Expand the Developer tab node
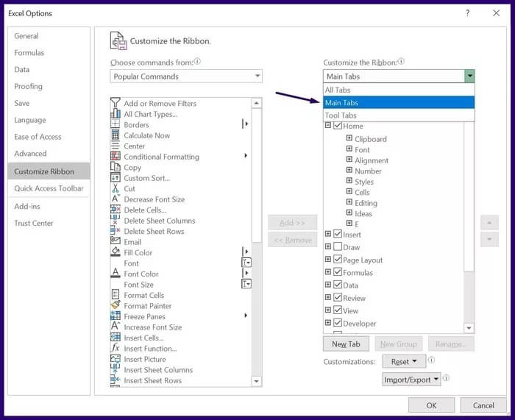 click(328, 323)
